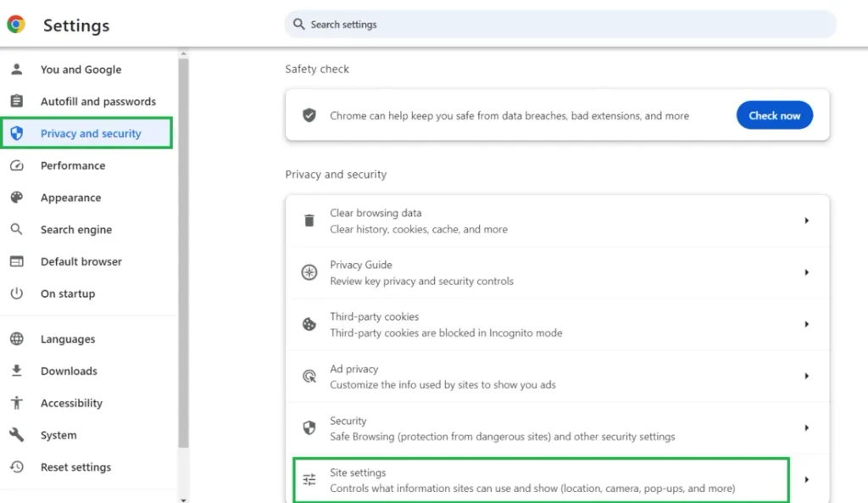The width and height of the screenshot is (868, 503).
Task: Open On startup settings
Action: (x=87, y=293)
